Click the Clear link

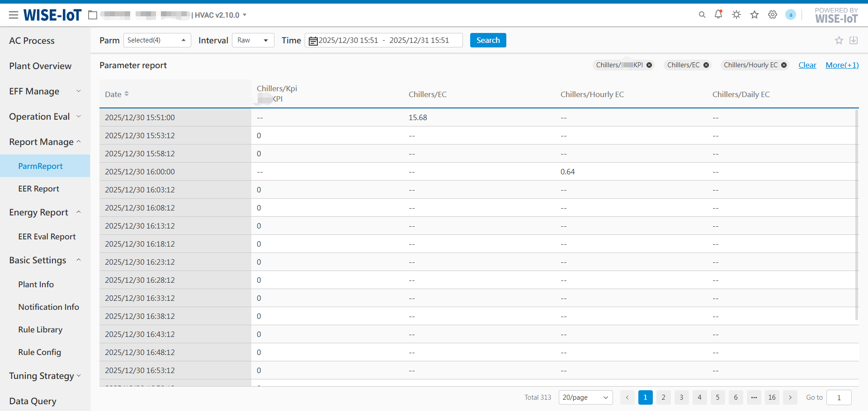[x=807, y=65]
